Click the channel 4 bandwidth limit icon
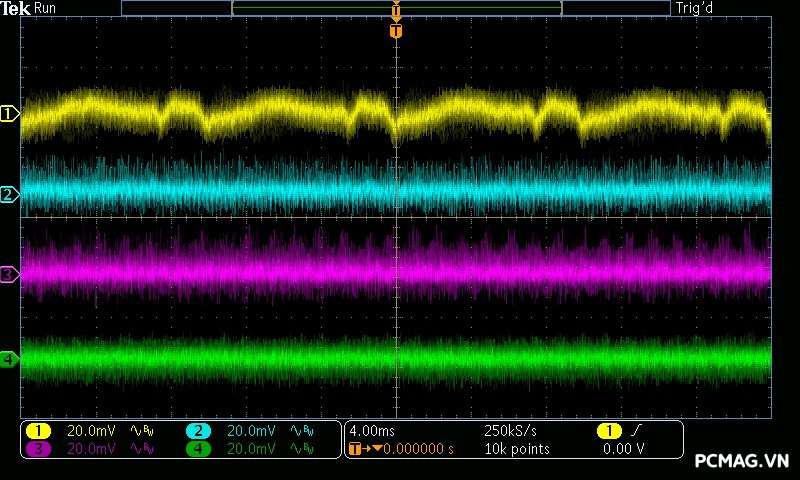This screenshot has width=800, height=480. pyautogui.click(x=301, y=449)
